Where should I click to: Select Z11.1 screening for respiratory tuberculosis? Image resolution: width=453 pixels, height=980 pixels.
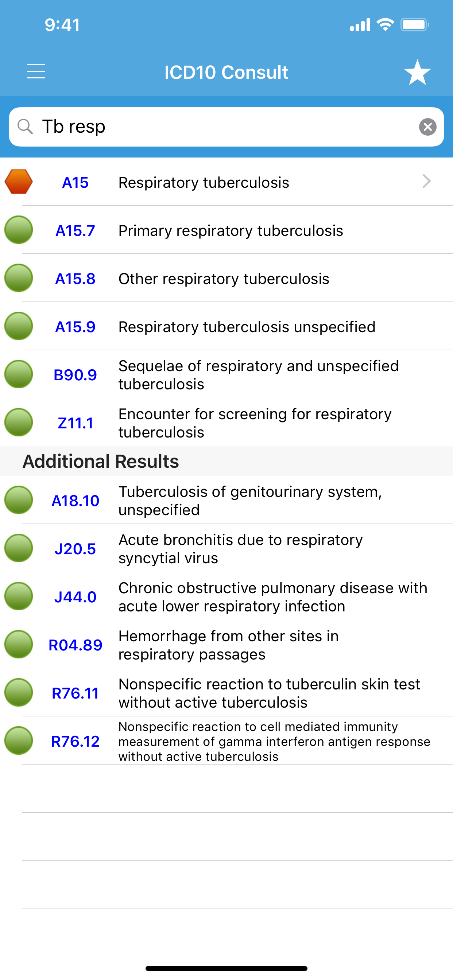click(x=226, y=423)
